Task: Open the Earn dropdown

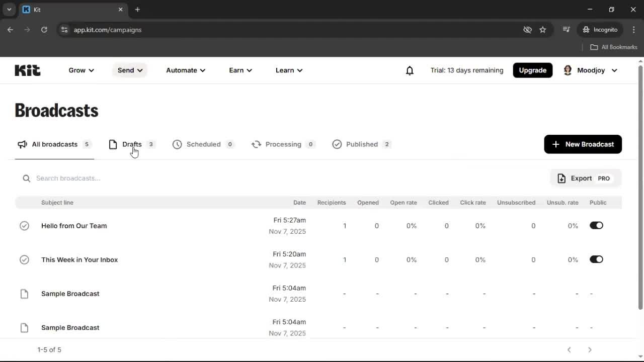Action: point(240,70)
